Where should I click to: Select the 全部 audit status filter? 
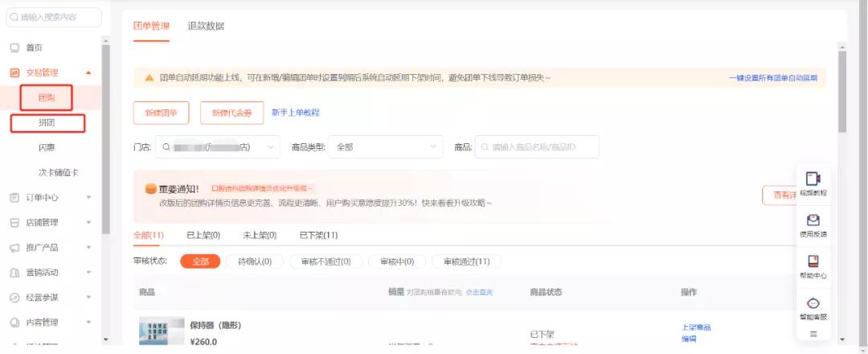click(x=200, y=261)
